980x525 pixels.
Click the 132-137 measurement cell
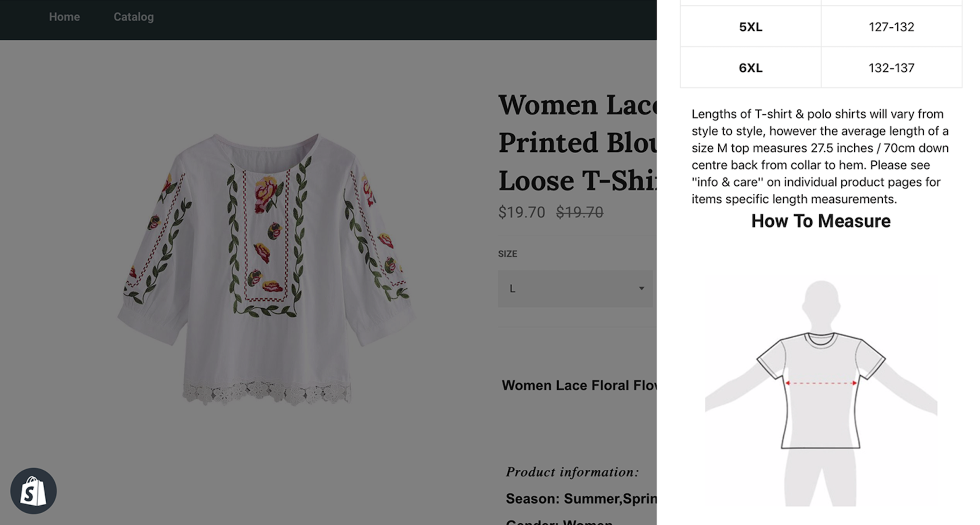891,68
